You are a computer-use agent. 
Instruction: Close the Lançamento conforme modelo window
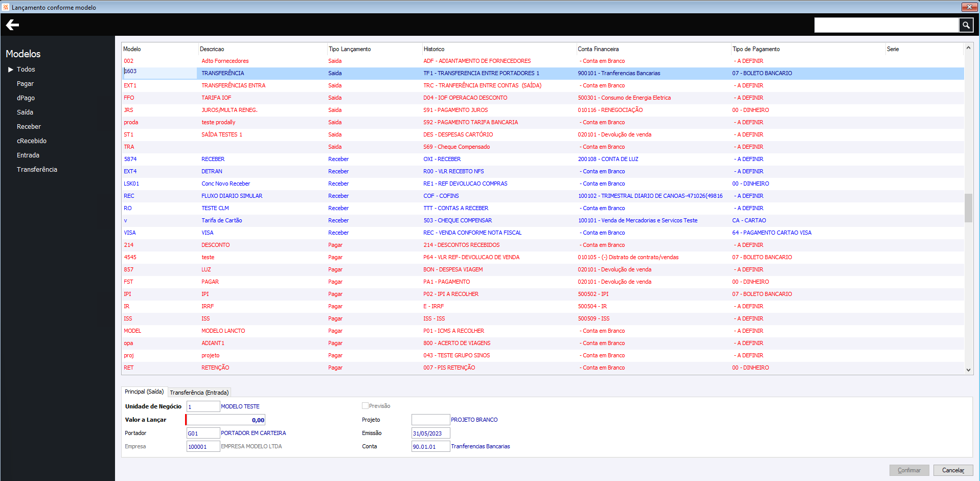(969, 7)
